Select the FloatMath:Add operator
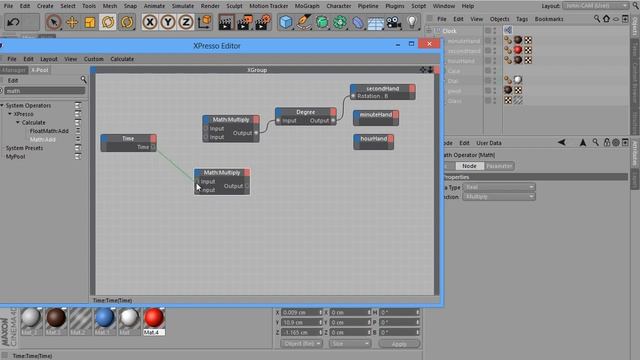The width and height of the screenshot is (640, 360). tap(49, 131)
